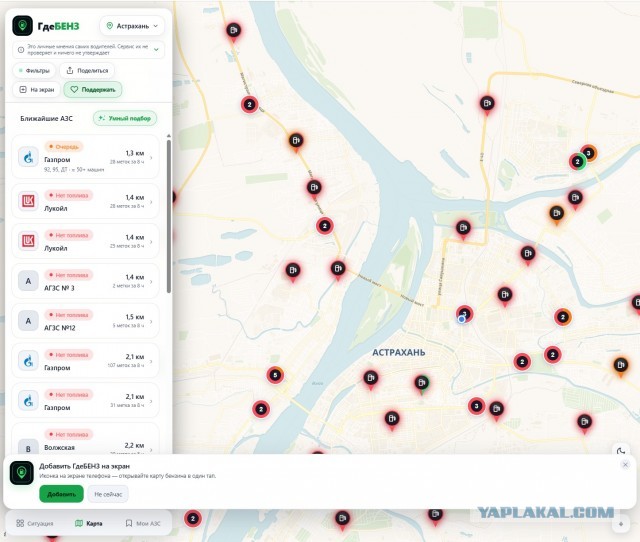
Task: Click the Нет топлива badge on АГЗС № 3
Action: [69, 275]
